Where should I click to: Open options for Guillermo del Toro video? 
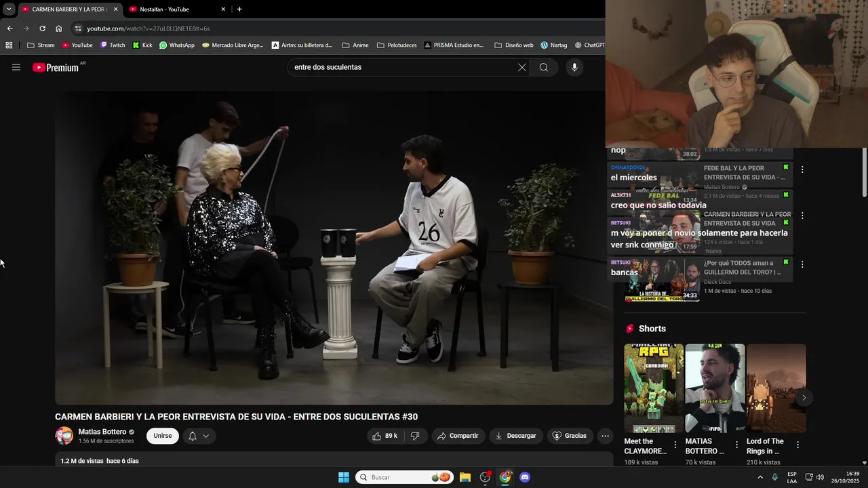[x=802, y=264]
